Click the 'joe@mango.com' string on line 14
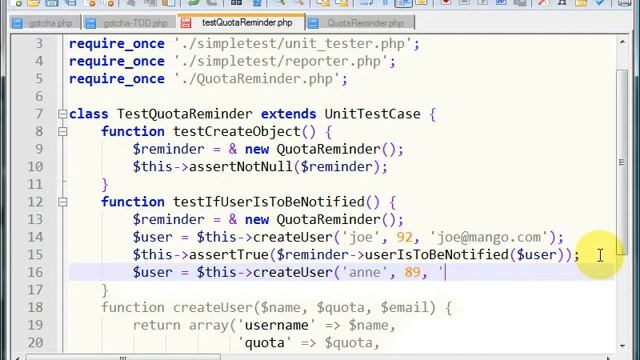640x360 pixels. [489, 237]
